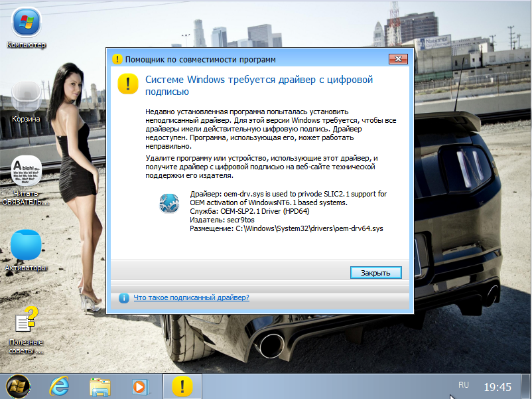Select the Корзина recycle bin icon
Image resolution: width=532 pixels, height=399 pixels.
click(26, 102)
